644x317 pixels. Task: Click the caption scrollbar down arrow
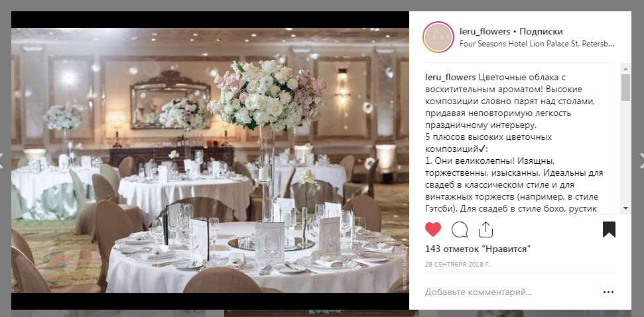625,209
